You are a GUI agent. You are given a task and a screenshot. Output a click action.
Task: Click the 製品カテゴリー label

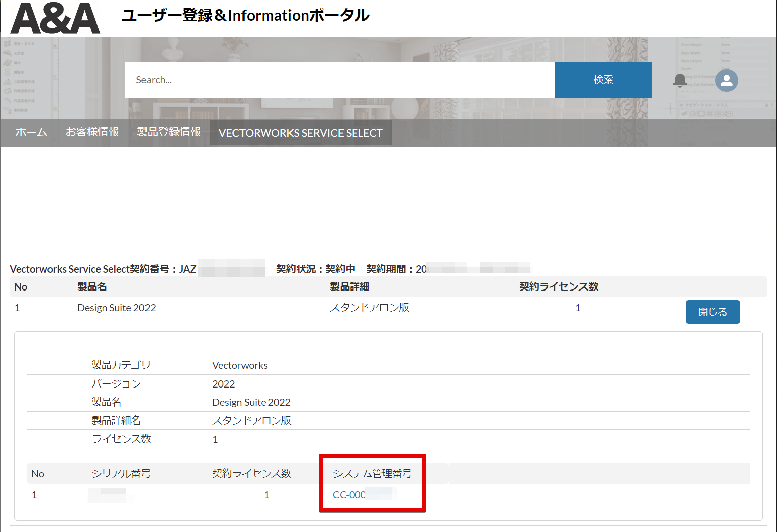(x=126, y=365)
